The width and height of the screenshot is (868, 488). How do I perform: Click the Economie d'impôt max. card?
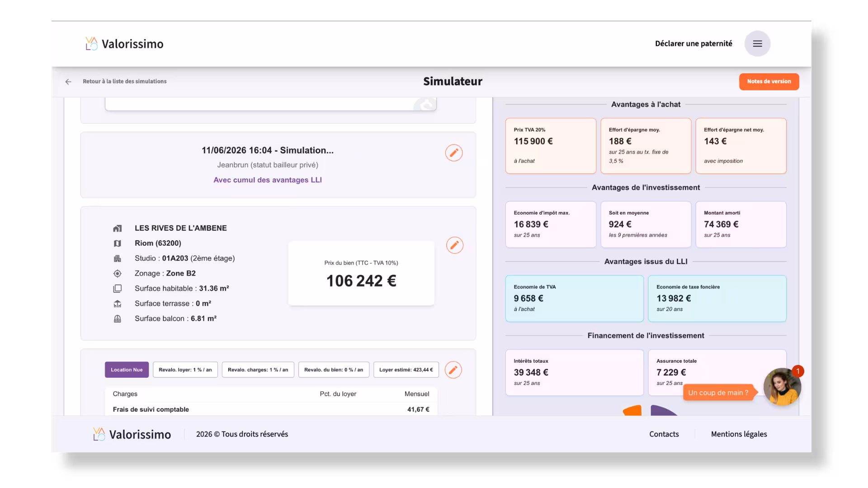[x=551, y=225]
